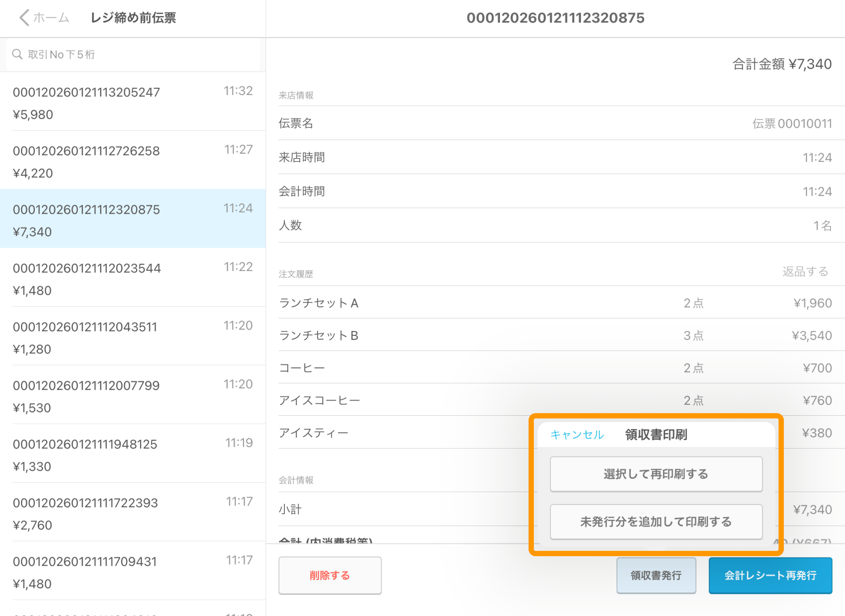The image size is (845, 616).
Task: Open the 11:22 transaction worth ¥1,480
Action: click(x=132, y=278)
